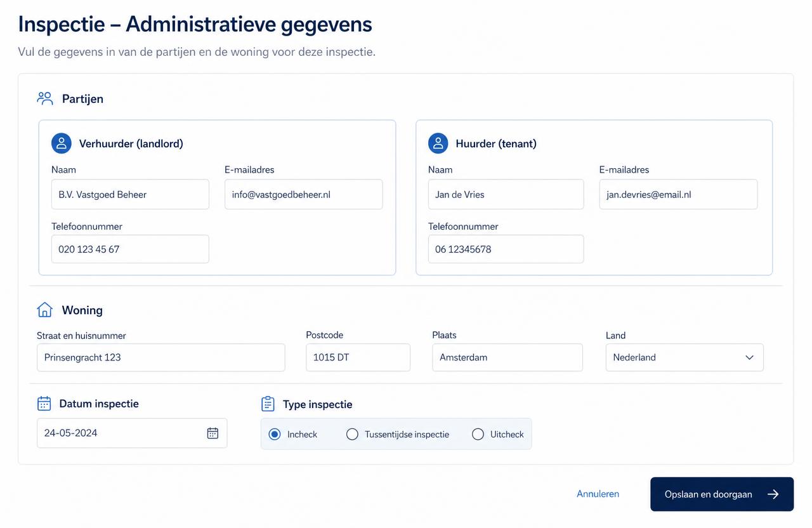Image resolution: width=812 pixels, height=528 pixels.
Task: Expand Land list via chevron arrow
Action: 749,357
